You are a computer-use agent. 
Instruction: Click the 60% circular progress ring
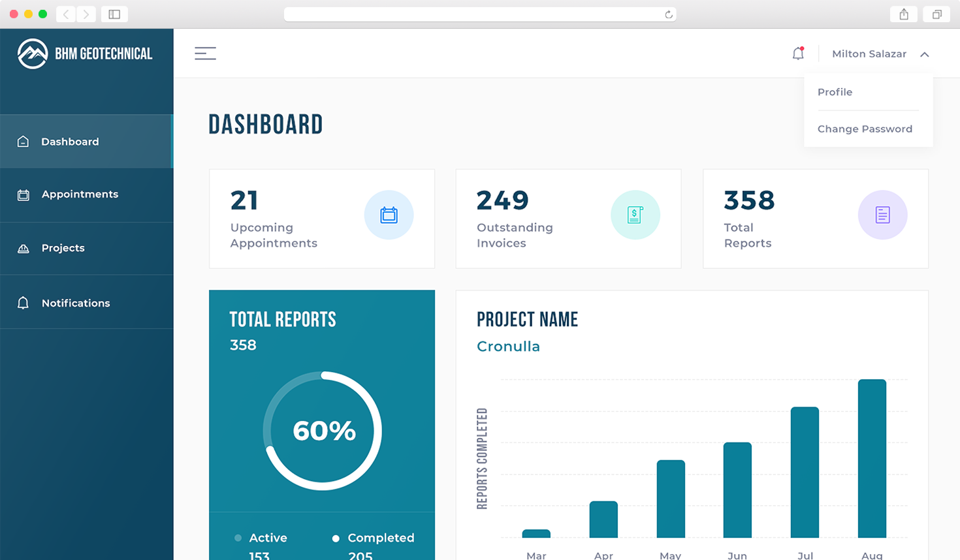coord(323,431)
